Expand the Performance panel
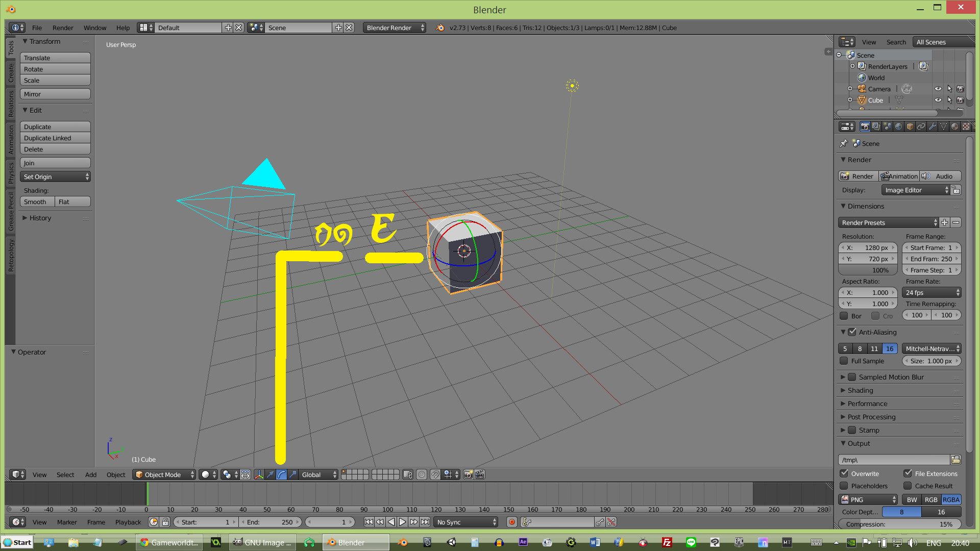 tap(867, 404)
